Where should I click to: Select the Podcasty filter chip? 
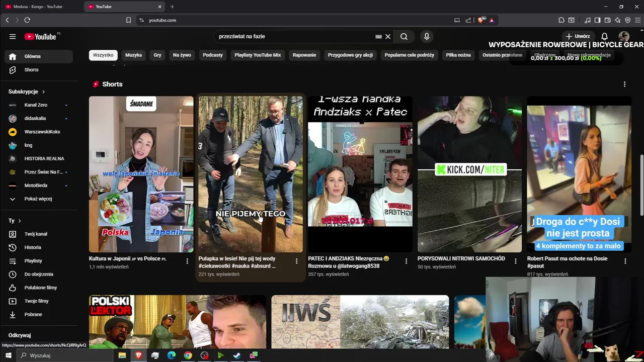tap(213, 55)
